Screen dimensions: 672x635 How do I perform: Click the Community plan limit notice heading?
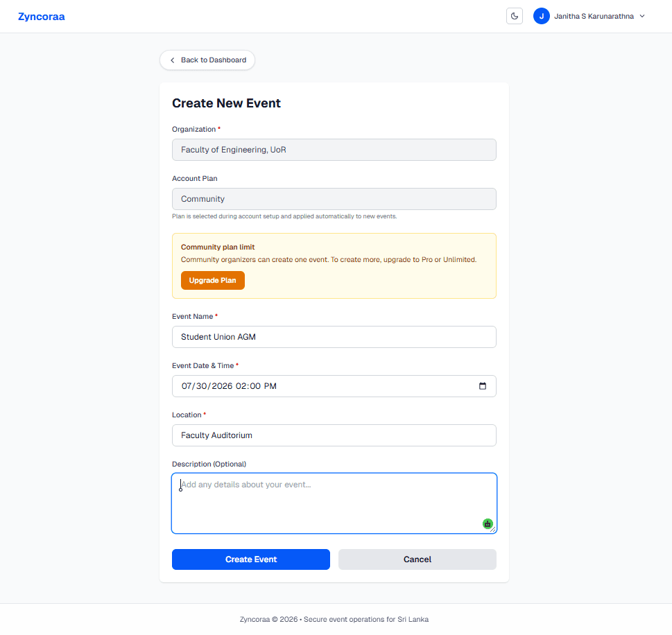[217, 247]
